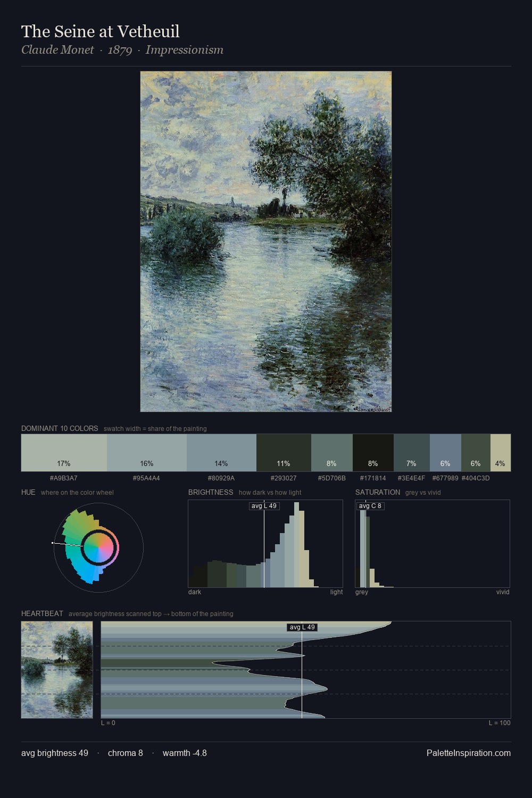Click the BRIGHTNESS section heading
Image resolution: width=532 pixels, height=798 pixels.
point(211,492)
